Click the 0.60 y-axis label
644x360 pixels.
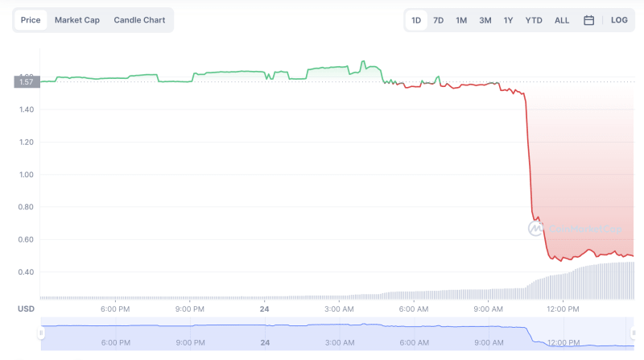click(x=26, y=239)
